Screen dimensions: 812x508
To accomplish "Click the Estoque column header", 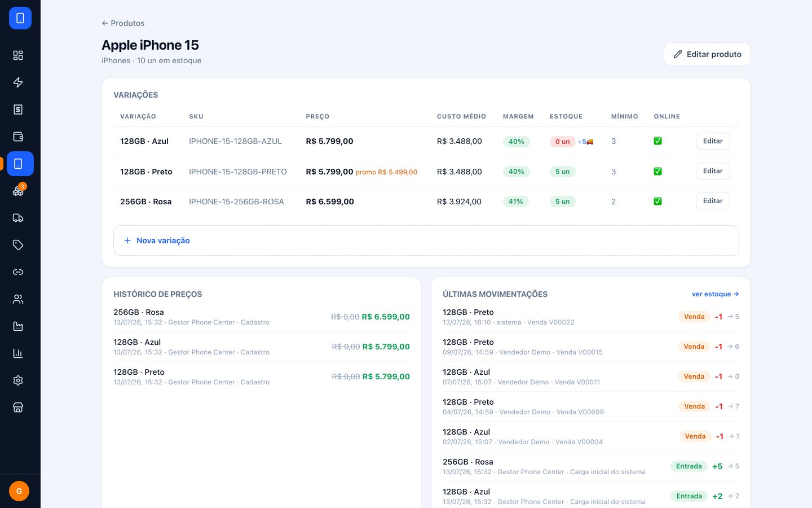I will pyautogui.click(x=566, y=116).
